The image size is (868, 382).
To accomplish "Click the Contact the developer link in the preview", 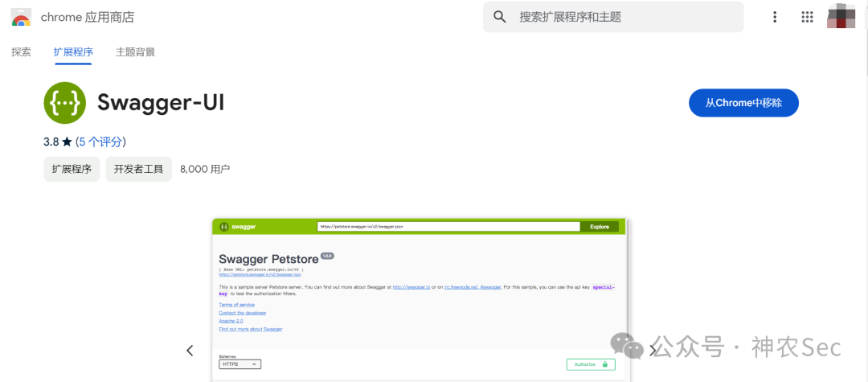I will (x=243, y=313).
